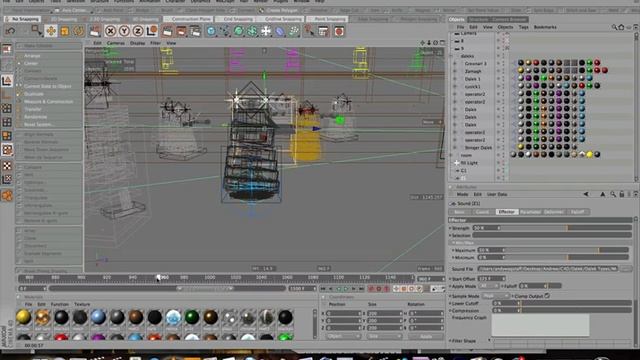Image resolution: width=640 pixels, height=360 pixels.
Task: Click the green array modeling icon
Action: 252,31
